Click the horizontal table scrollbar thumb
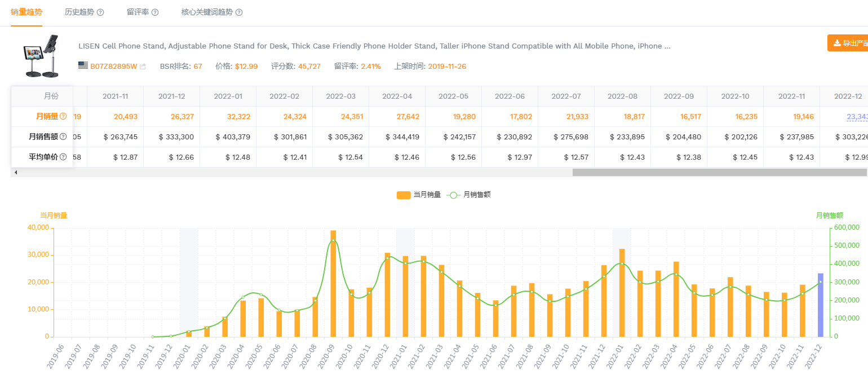868x386 pixels. coord(719,172)
